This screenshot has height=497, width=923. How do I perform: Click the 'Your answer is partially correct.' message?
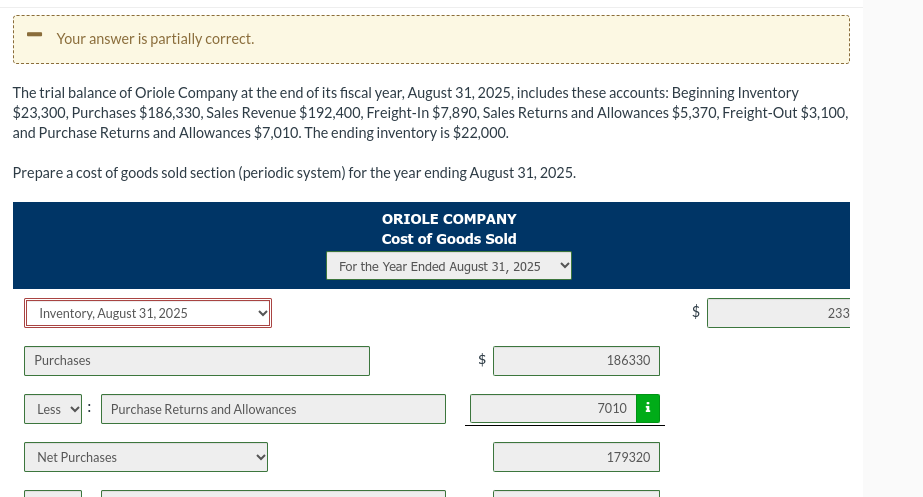point(155,39)
